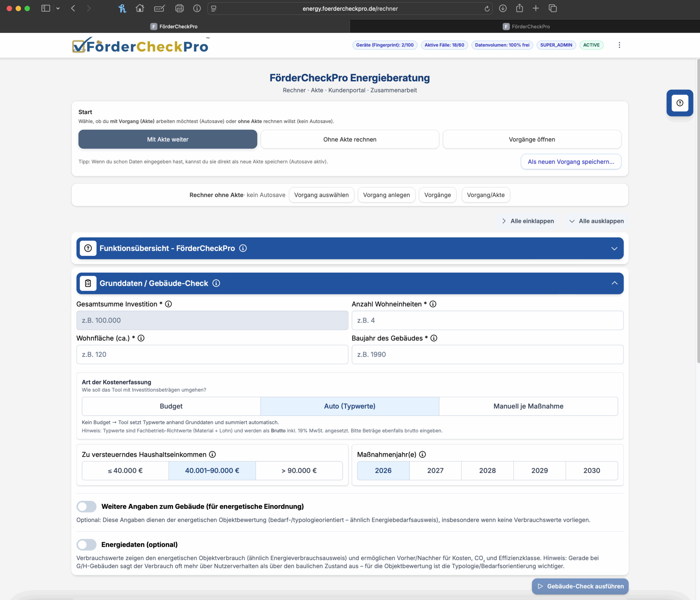Expand the Funktionsübersicht section chevron
This screenshot has height=600, width=700.
(614, 248)
